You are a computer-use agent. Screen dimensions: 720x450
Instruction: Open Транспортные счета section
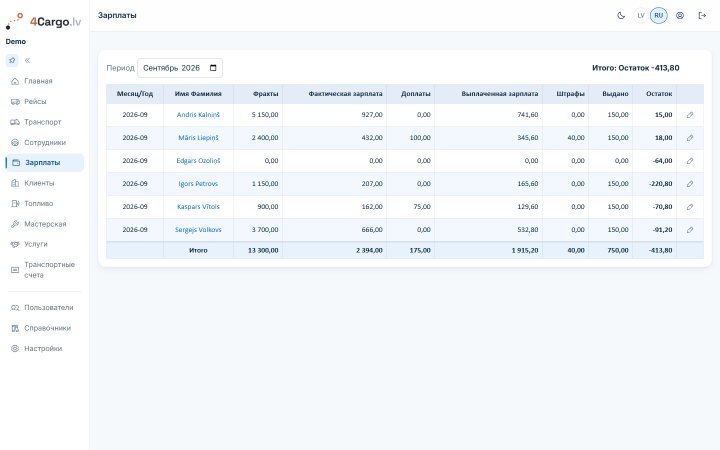coord(45,270)
